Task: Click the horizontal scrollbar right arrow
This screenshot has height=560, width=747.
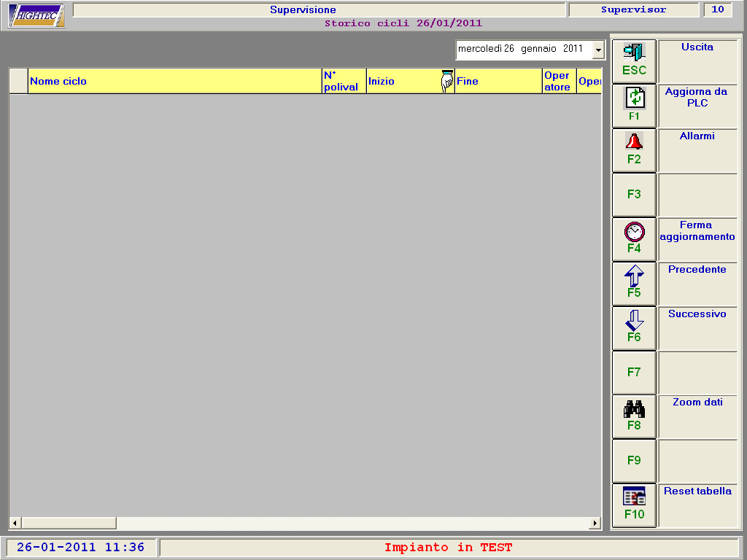Action: click(595, 523)
